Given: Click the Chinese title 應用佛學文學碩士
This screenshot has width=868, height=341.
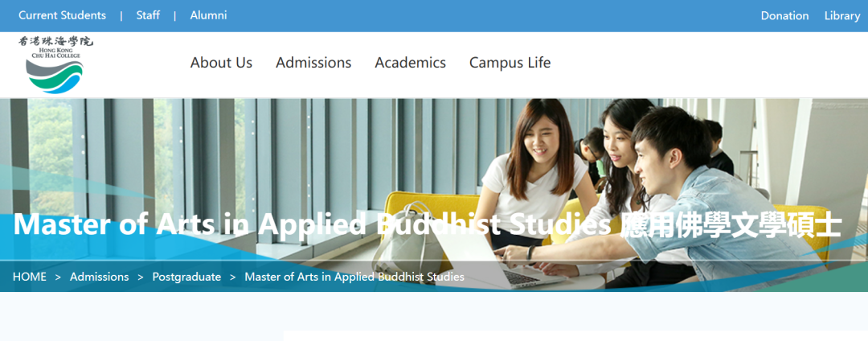Looking at the screenshot, I should pos(731,225).
